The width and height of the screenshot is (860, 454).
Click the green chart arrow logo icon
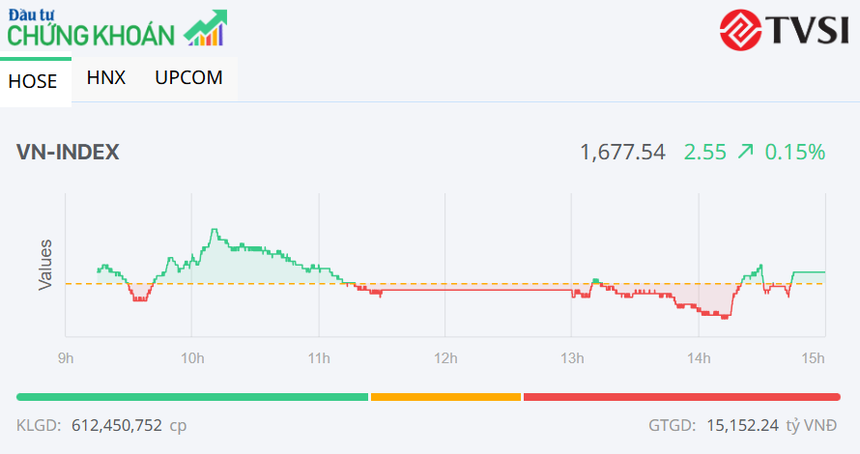coord(206,28)
